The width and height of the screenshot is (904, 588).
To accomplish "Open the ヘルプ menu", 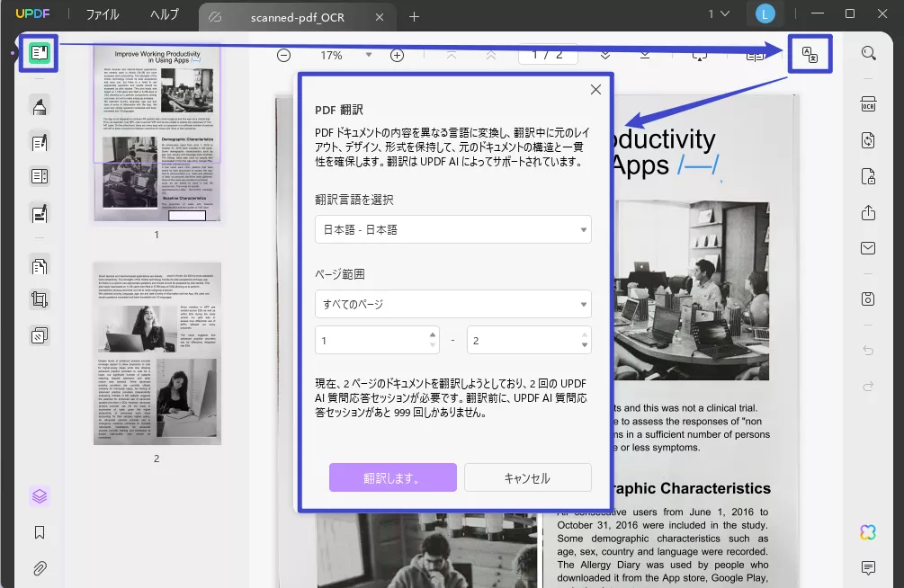I will click(x=165, y=14).
